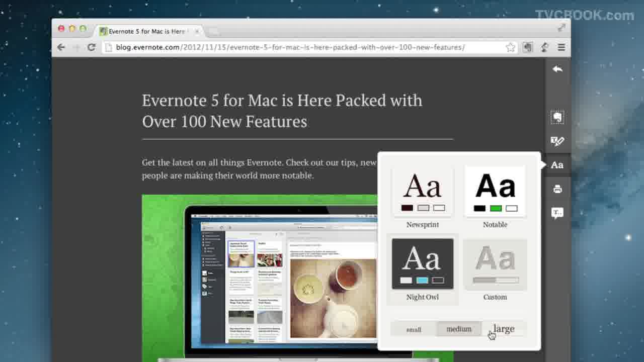Click the speech bubble T icon

(557, 213)
